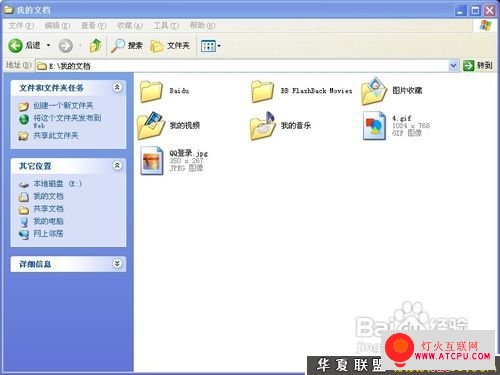The height and width of the screenshot is (375, 500).
Task: Open the 帮助(H) menu
Action: [x=202, y=26]
